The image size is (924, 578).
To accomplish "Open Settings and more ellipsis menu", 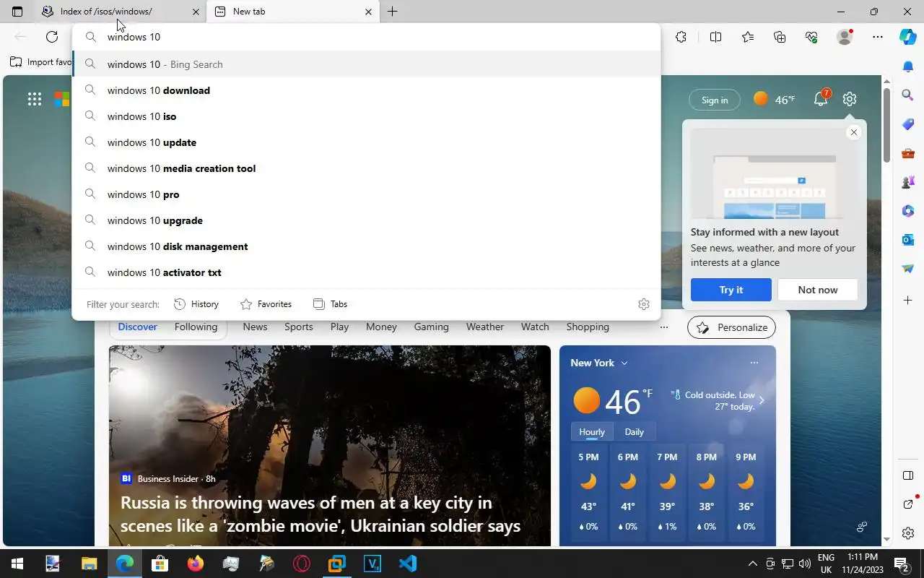I will [x=877, y=37].
